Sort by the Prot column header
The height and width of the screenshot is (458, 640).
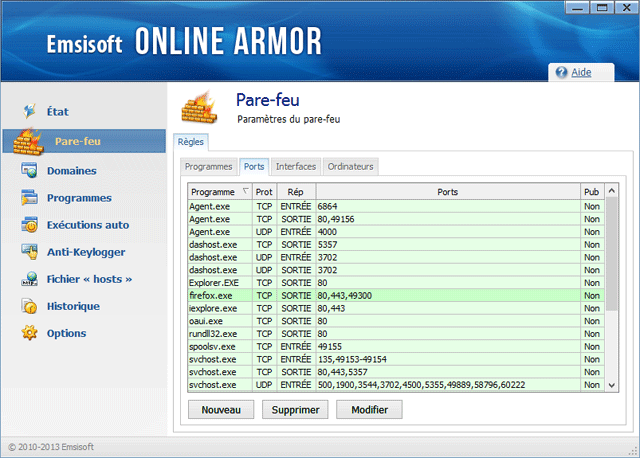coord(264,191)
